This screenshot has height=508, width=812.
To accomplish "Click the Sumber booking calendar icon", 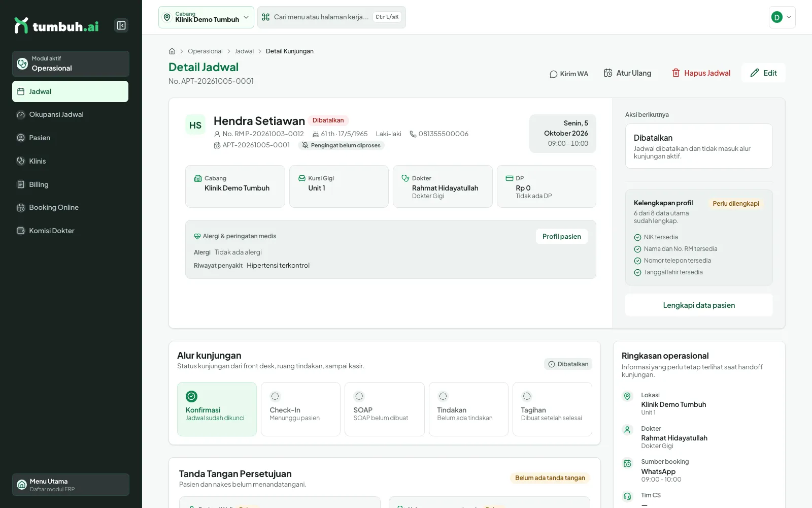I will click(627, 463).
